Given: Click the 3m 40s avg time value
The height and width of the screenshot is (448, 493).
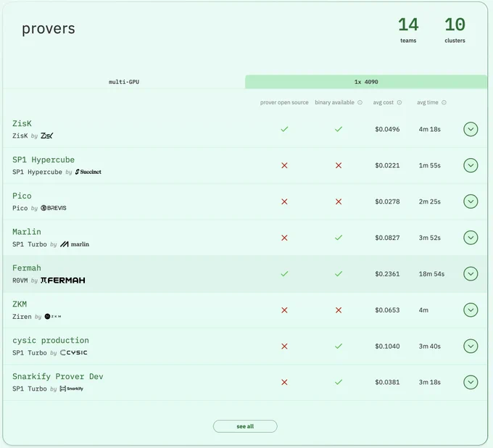Looking at the screenshot, I should point(429,346).
